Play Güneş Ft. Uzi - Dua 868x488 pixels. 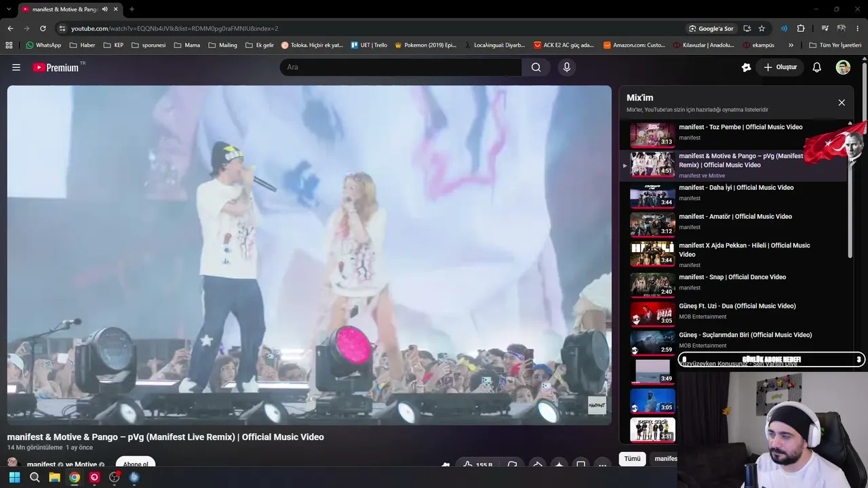point(732,312)
